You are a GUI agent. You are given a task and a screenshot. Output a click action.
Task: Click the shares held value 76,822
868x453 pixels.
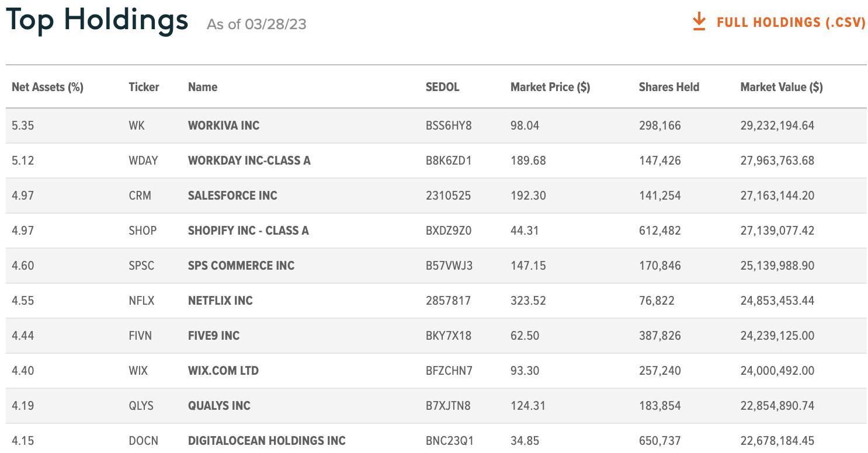coord(657,301)
